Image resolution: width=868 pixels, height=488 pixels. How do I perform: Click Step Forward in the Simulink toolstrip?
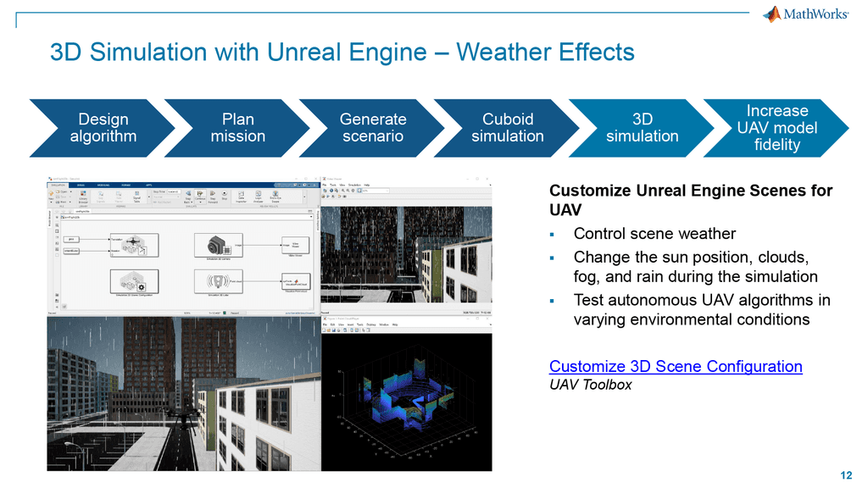coord(212,194)
